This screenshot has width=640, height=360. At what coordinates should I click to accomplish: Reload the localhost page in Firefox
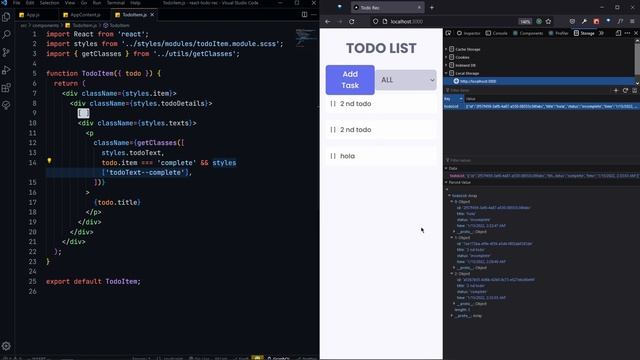click(351, 22)
